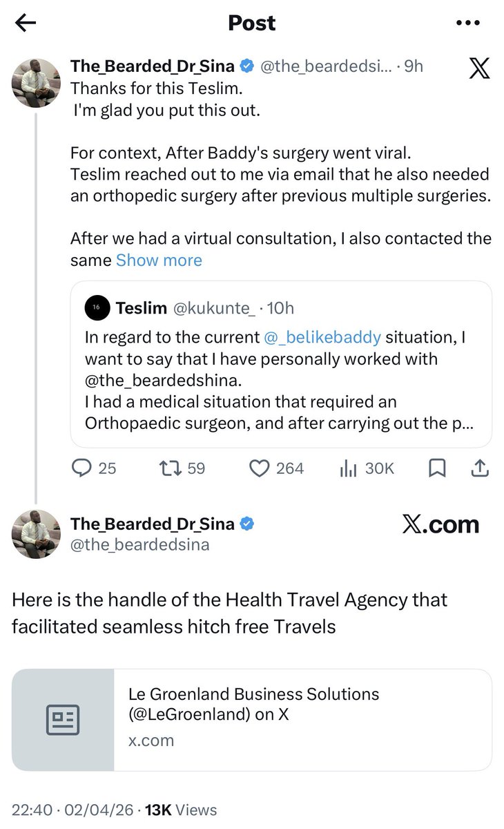Tap Teslim's round profile avatar
Viewport: 504px width, 829px height.
click(x=97, y=308)
